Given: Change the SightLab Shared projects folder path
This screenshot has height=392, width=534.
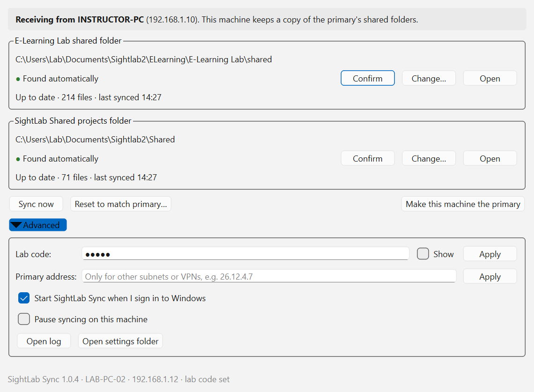Looking at the screenshot, I should pos(429,158).
